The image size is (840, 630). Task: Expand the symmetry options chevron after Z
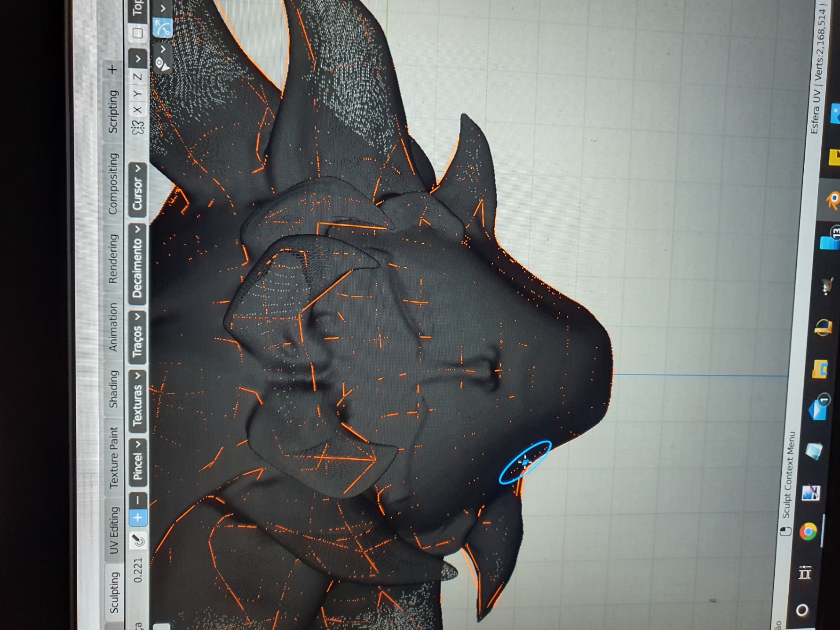[138, 59]
